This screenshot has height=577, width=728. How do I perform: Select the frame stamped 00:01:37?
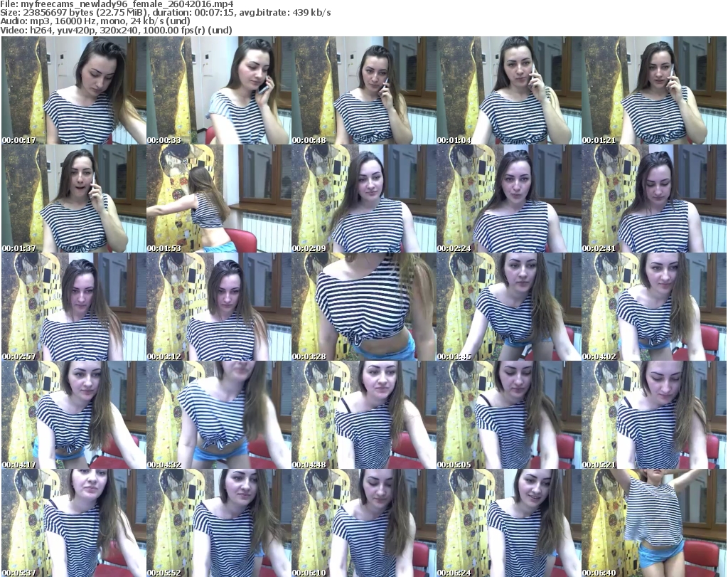click(74, 198)
